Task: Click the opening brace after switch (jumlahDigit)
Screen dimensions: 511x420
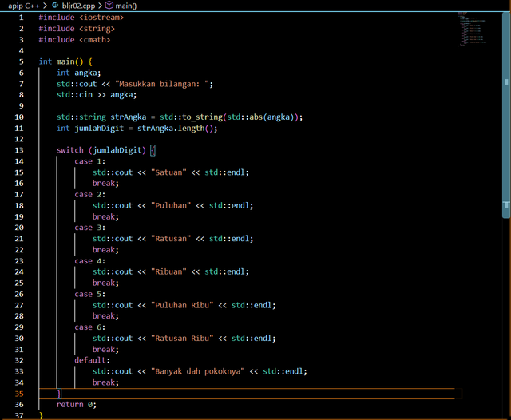Action: point(153,150)
